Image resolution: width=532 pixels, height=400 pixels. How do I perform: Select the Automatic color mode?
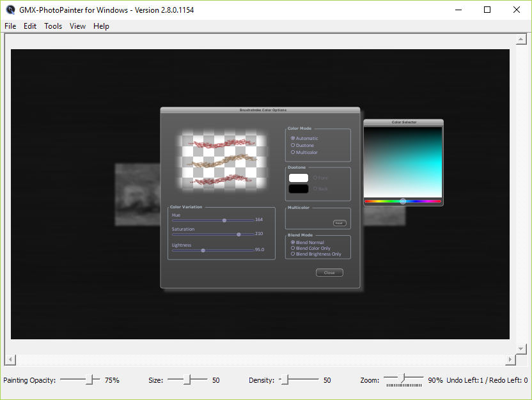(293, 139)
